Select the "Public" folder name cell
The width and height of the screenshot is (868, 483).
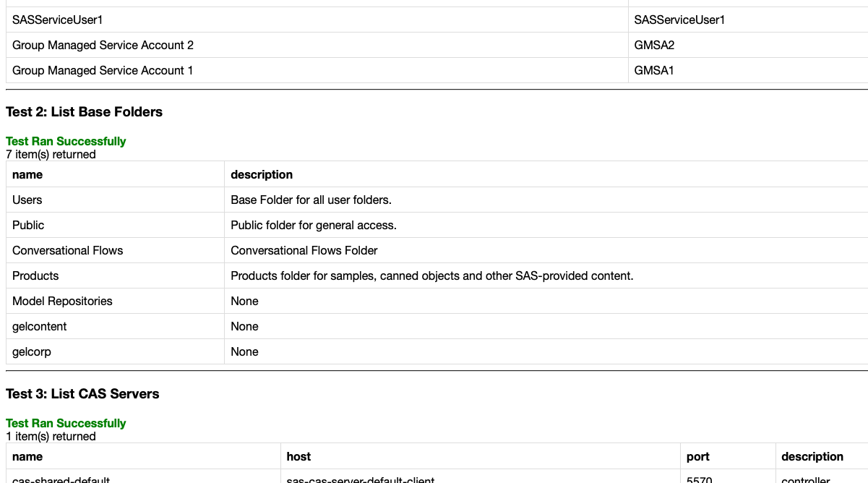click(28, 225)
